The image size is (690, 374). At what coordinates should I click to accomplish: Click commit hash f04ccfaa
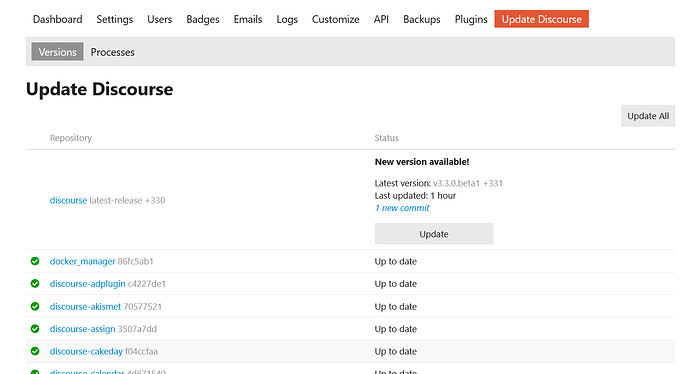pyautogui.click(x=141, y=352)
